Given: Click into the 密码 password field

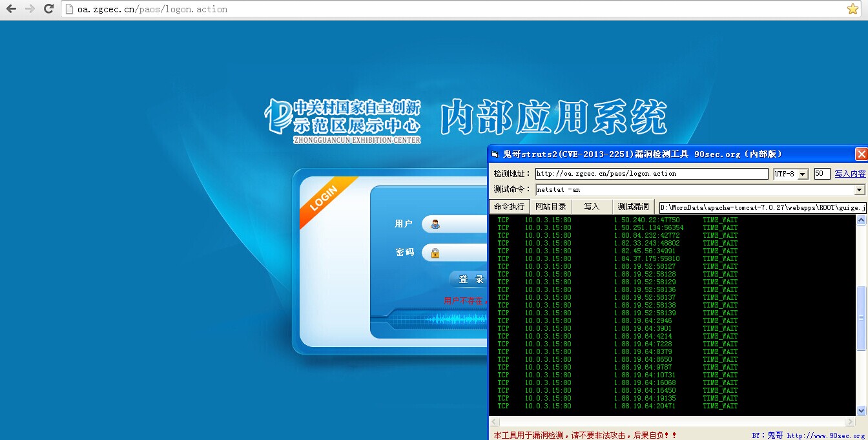Looking at the screenshot, I should coord(455,253).
